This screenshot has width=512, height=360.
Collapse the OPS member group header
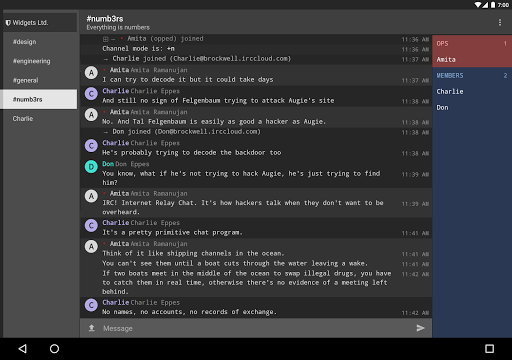pos(472,43)
